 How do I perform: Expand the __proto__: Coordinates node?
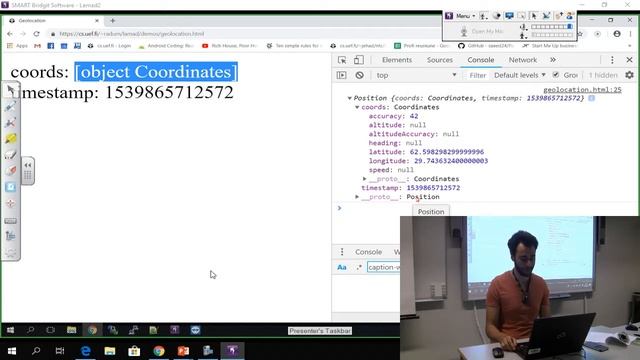click(x=364, y=179)
